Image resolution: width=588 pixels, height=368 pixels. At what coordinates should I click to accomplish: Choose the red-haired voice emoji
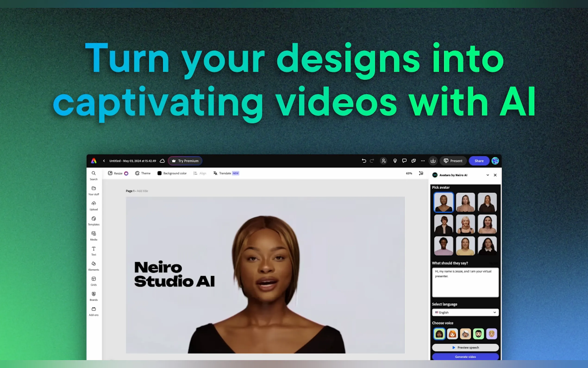pos(452,334)
